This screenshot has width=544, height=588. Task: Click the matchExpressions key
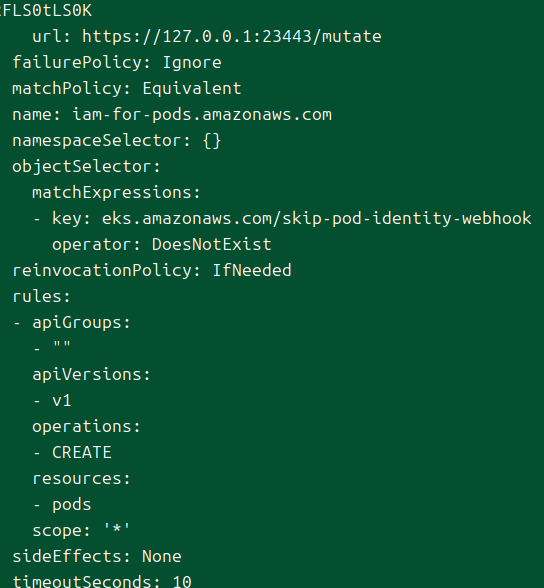[116, 193]
